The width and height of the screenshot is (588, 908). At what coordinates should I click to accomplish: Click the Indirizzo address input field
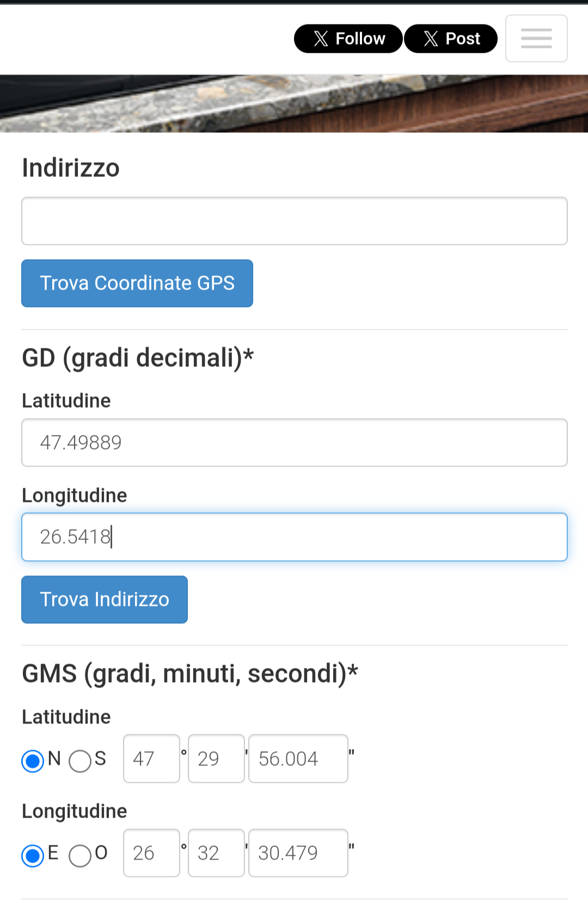coord(294,221)
